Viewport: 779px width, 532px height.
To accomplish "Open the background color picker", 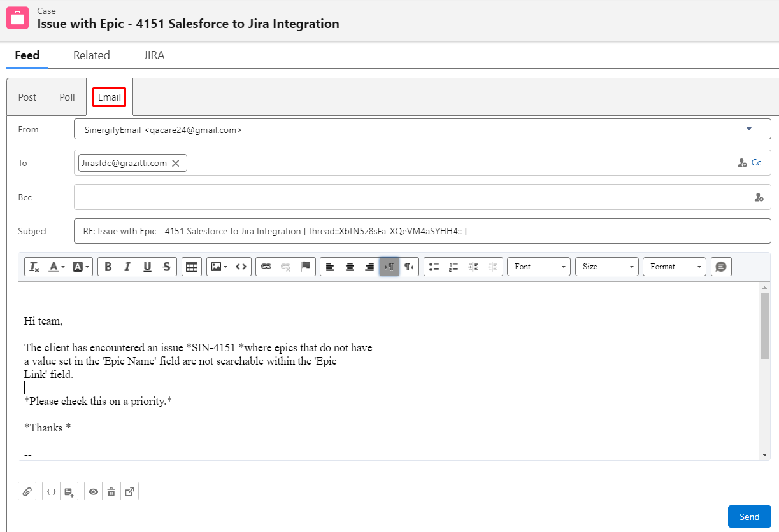I will 81,267.
